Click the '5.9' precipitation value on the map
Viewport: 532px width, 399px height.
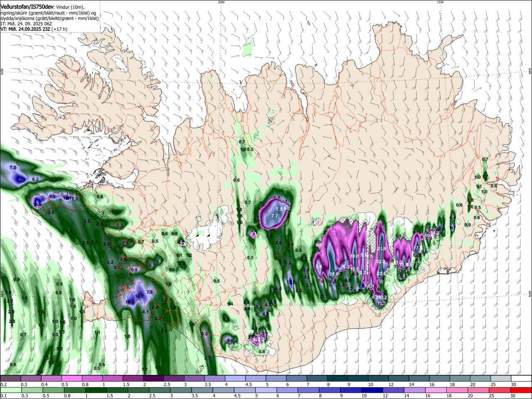(319, 266)
